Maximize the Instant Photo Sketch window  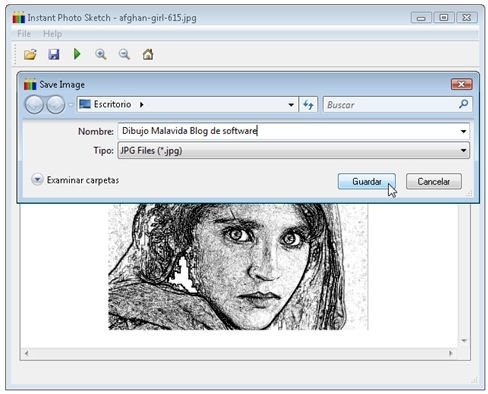(444, 18)
